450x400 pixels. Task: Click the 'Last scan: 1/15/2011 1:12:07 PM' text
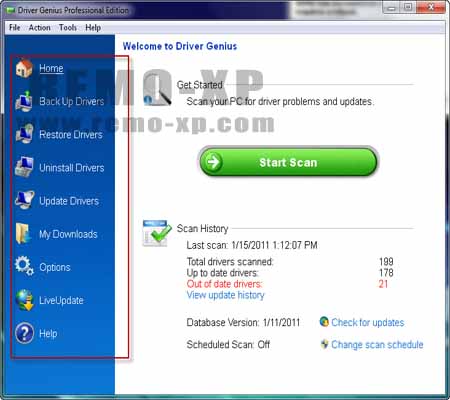pos(252,245)
